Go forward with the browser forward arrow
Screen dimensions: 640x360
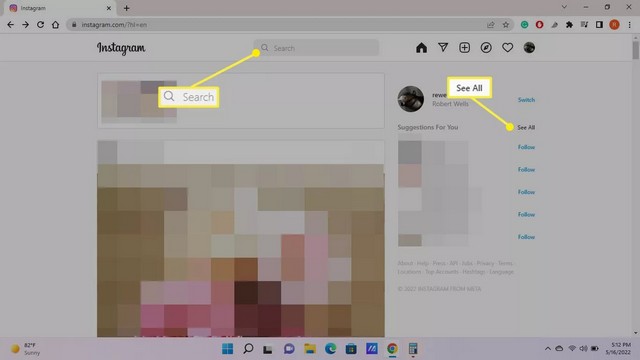pyautogui.click(x=25, y=24)
